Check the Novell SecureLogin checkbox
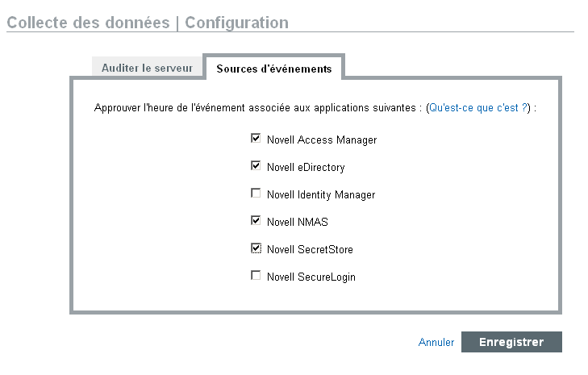 tap(256, 276)
